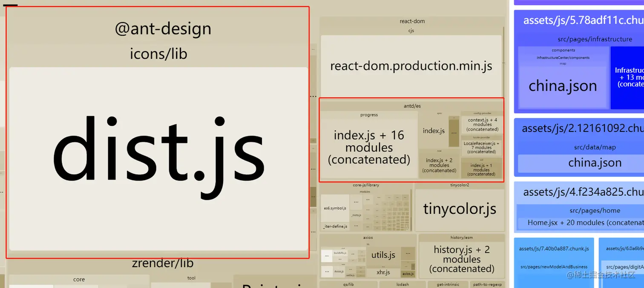Select LocaleReceiver.js + 7 modules block
The height and width of the screenshot is (288, 644).
pos(482,148)
